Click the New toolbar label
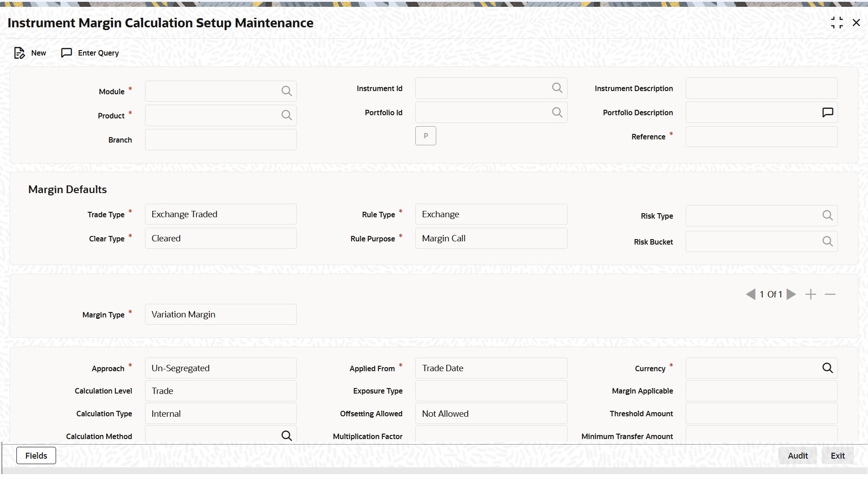Image resolution: width=868 pixels, height=491 pixels. (39, 53)
